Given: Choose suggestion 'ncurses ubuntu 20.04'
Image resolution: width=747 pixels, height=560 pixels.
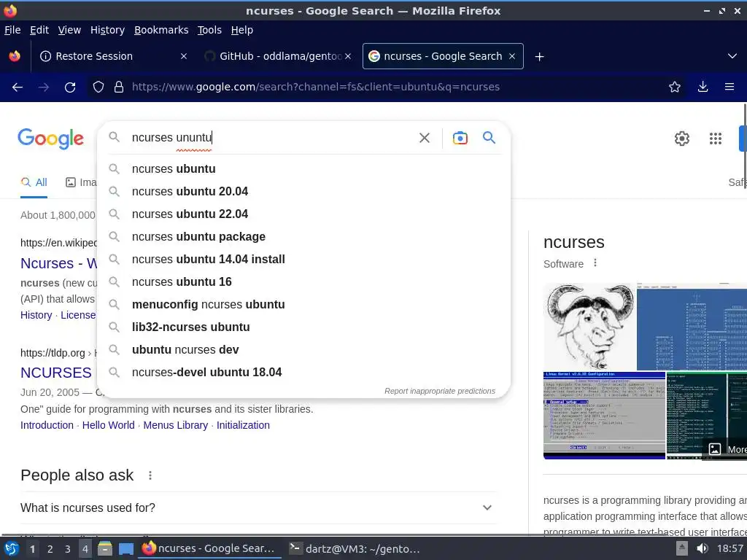Looking at the screenshot, I should click(x=304, y=192).
